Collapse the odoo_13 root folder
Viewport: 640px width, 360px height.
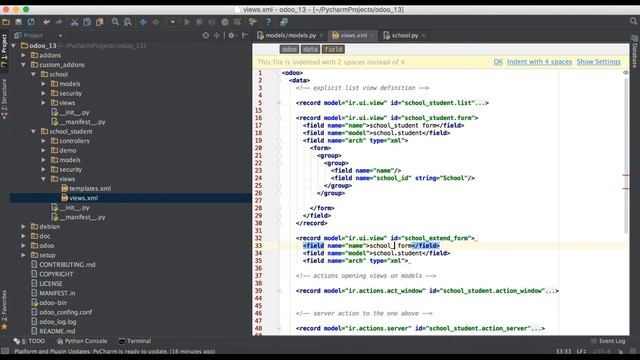point(14,46)
